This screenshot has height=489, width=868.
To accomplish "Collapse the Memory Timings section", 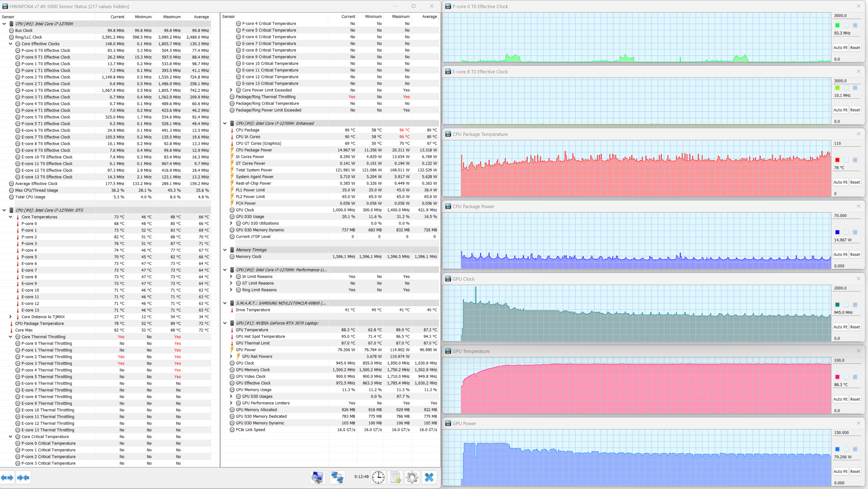I will 225,250.
